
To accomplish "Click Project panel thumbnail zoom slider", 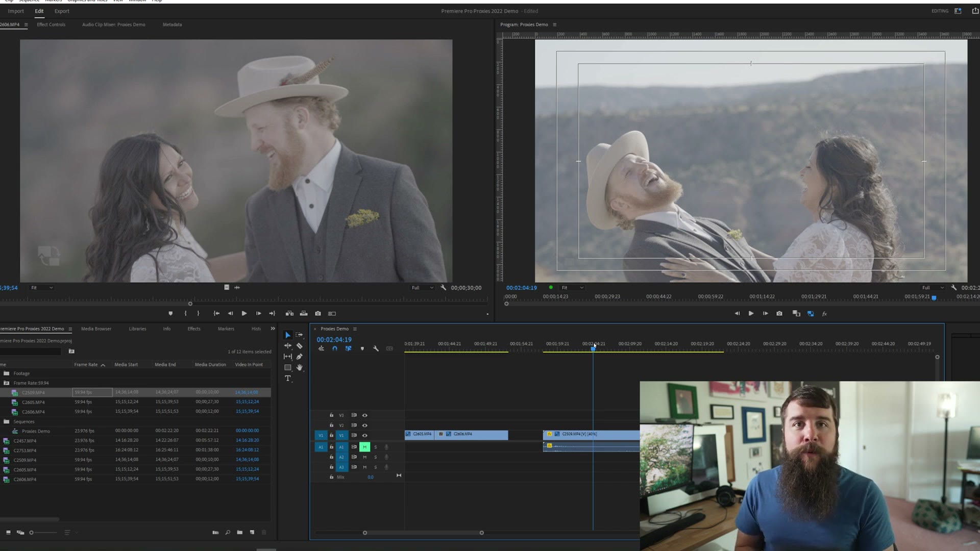I will [43, 533].
